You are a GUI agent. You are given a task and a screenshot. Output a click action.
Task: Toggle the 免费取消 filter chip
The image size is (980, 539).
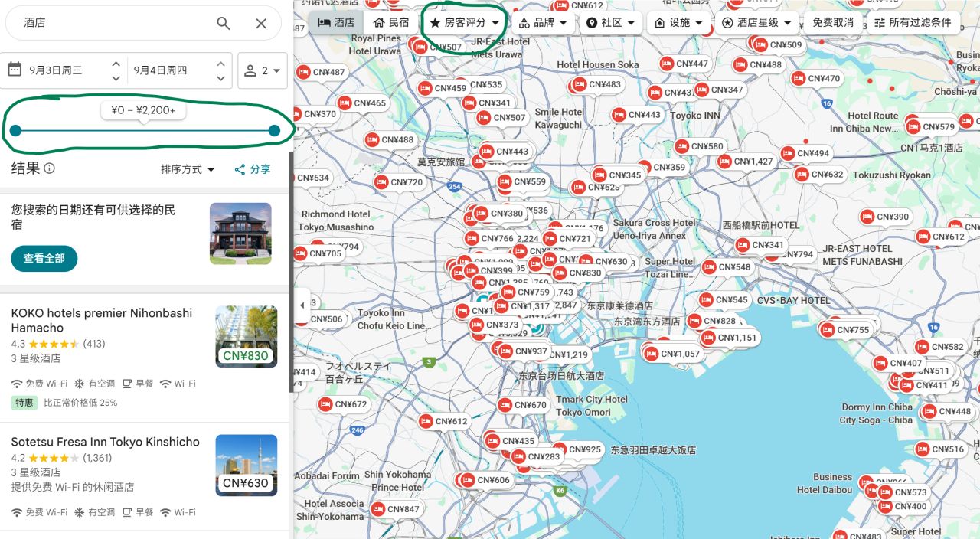point(833,23)
